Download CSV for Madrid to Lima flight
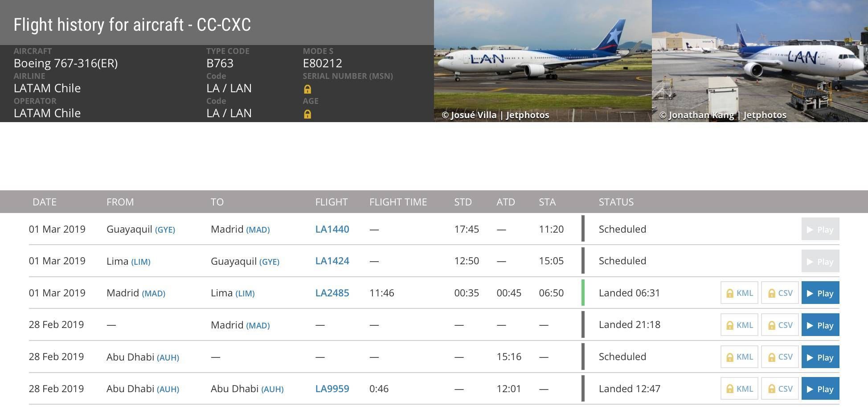The image size is (868, 410). coord(780,293)
